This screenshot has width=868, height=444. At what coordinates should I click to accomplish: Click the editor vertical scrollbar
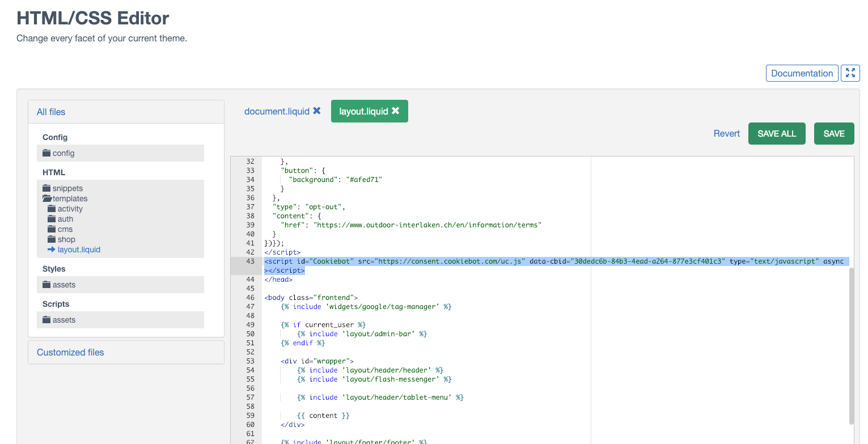tap(852, 346)
